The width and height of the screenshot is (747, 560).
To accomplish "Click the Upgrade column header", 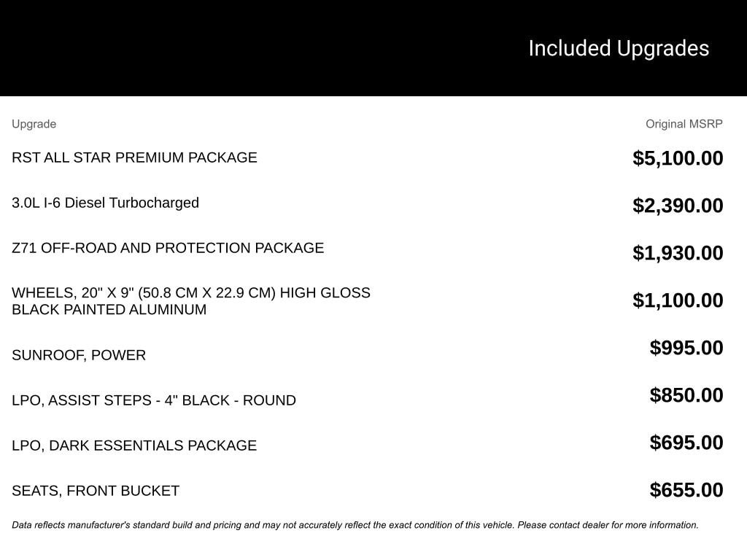I will click(x=34, y=124).
